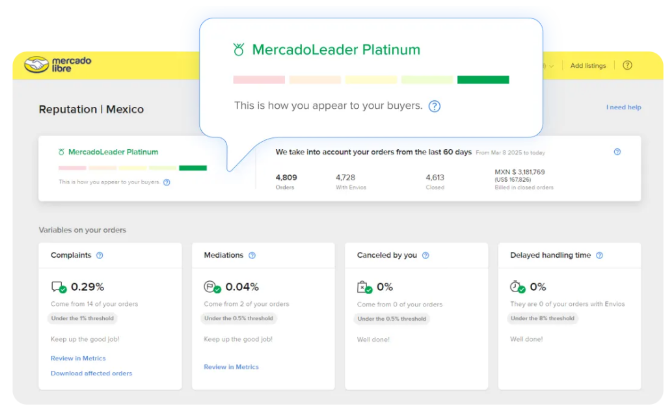
Task: Click the Delayed handling time card title
Action: point(550,255)
